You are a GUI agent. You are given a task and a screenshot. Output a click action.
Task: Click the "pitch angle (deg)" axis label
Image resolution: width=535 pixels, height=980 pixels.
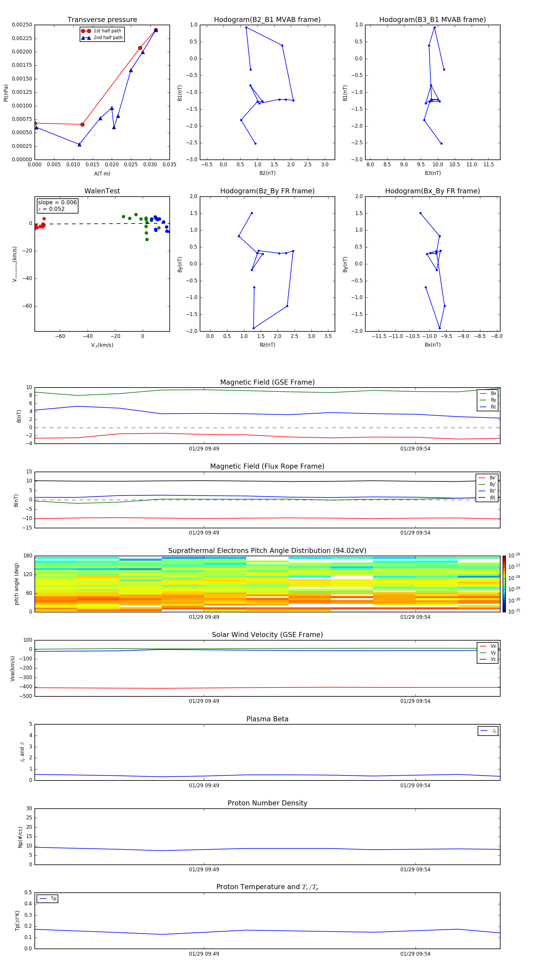pyautogui.click(x=16, y=584)
